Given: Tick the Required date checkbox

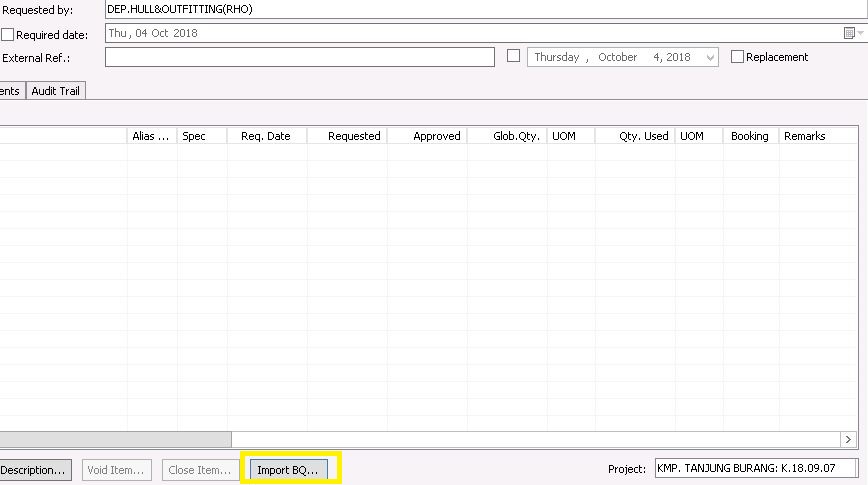Looking at the screenshot, I should (8, 35).
